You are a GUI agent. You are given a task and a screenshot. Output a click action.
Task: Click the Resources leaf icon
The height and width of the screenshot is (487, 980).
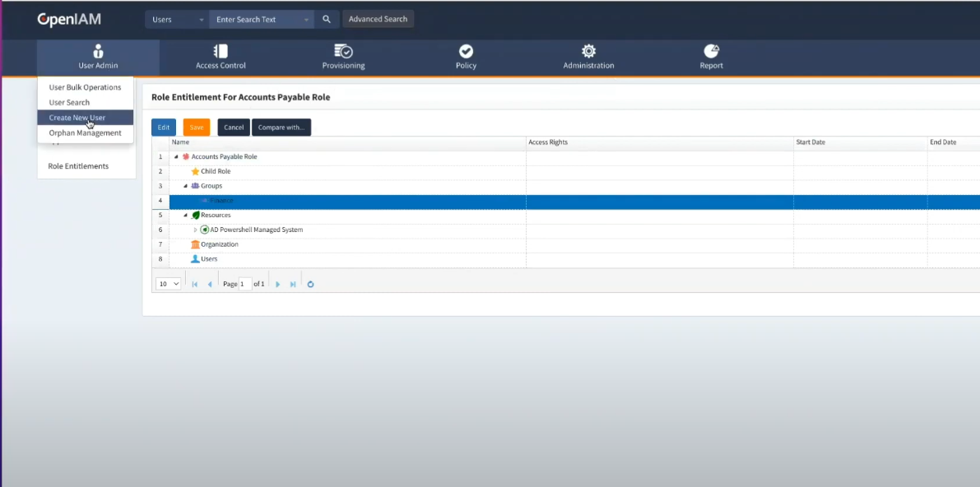coord(195,215)
